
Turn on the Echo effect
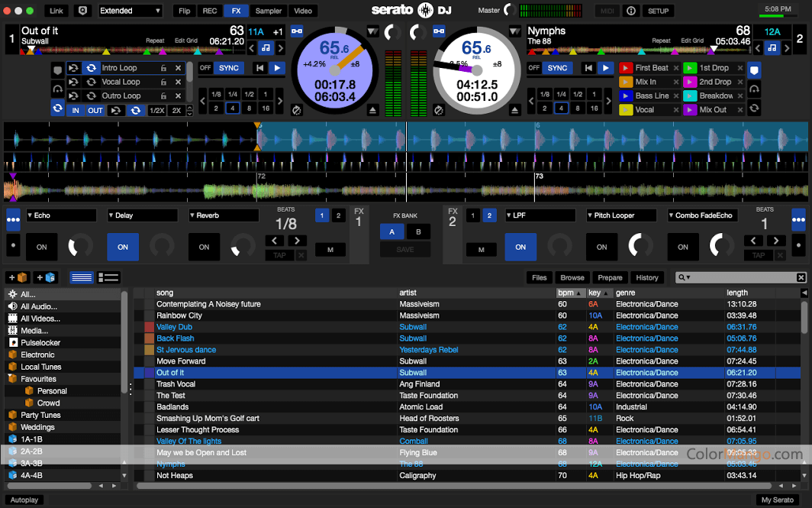42,247
